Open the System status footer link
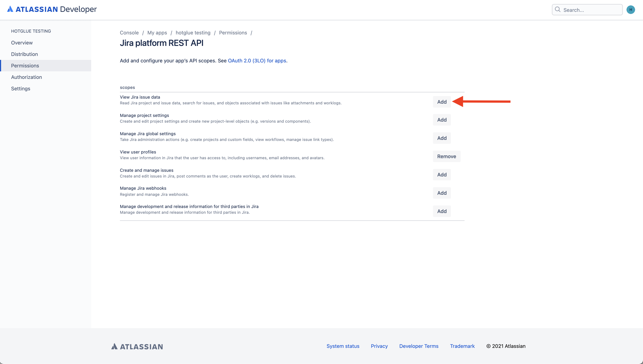This screenshot has width=643, height=364. click(343, 346)
